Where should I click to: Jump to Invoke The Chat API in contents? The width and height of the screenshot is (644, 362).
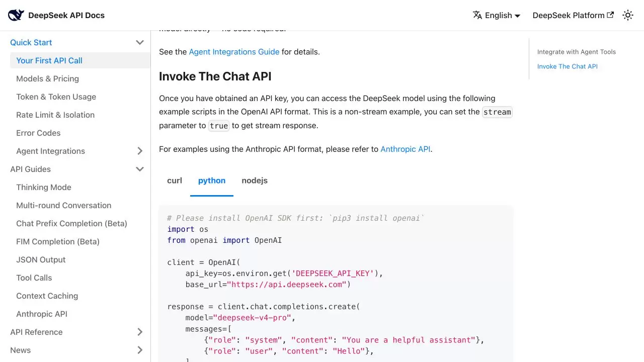pos(568,66)
